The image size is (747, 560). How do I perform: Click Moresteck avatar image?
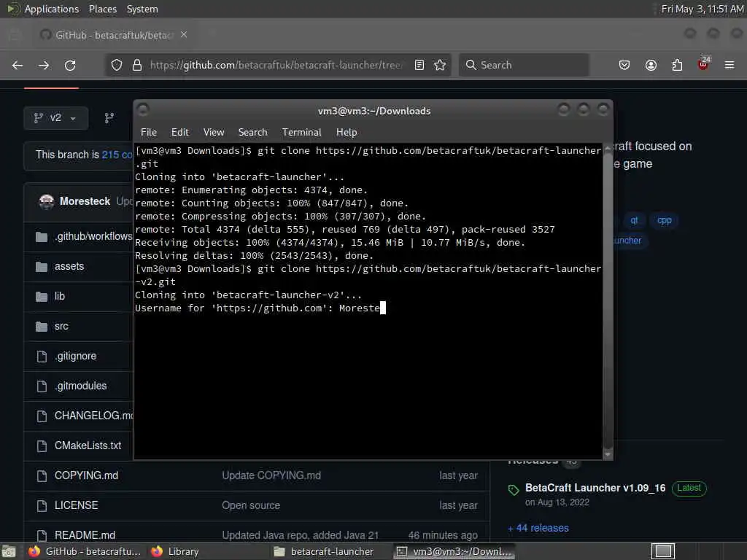tap(46, 201)
